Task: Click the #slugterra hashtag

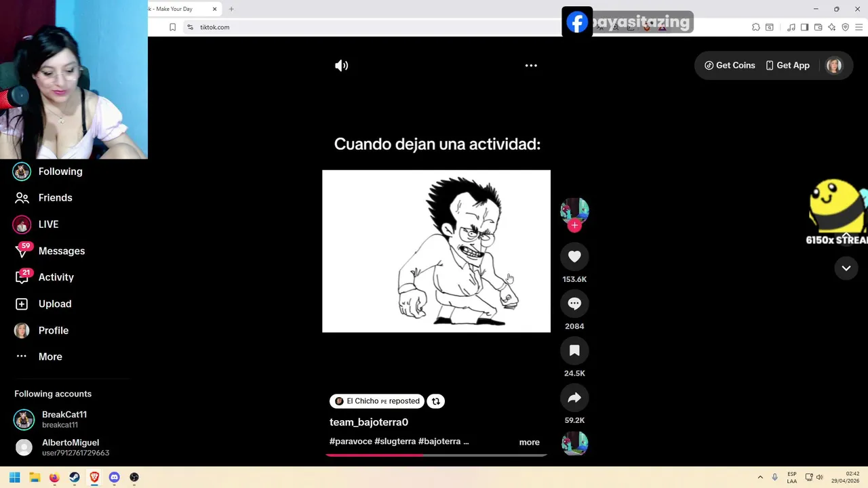Action: coord(395,441)
